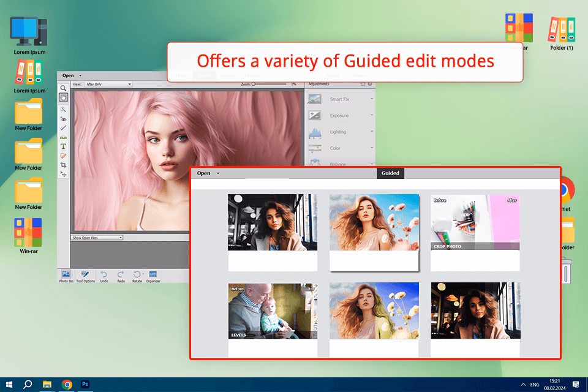Select the Crop tool
This screenshot has height=392, width=588.
pyautogui.click(x=63, y=165)
